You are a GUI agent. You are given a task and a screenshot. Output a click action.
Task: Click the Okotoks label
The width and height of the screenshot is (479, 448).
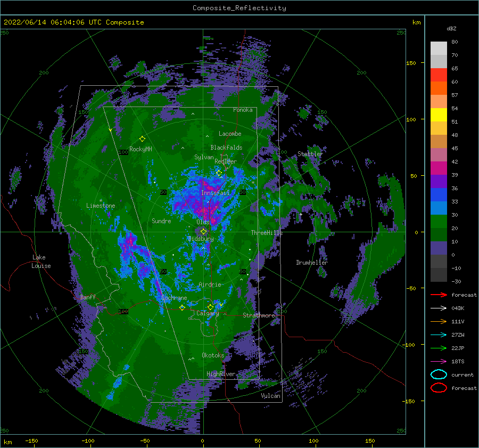tap(213, 355)
